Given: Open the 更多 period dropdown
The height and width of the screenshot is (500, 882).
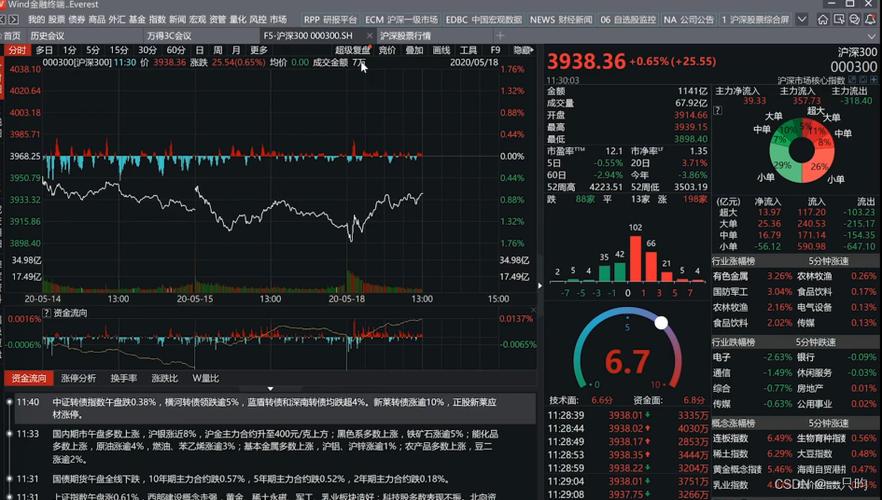Looking at the screenshot, I should tap(259, 50).
